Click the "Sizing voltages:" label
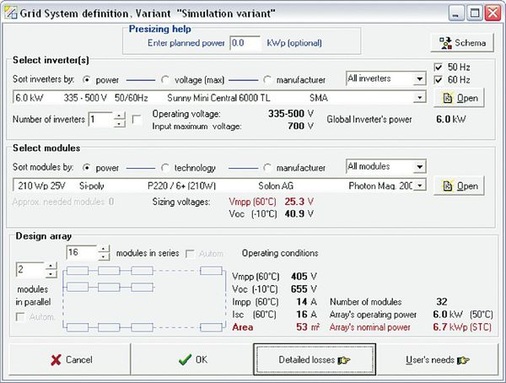506x383 pixels. coord(181,202)
